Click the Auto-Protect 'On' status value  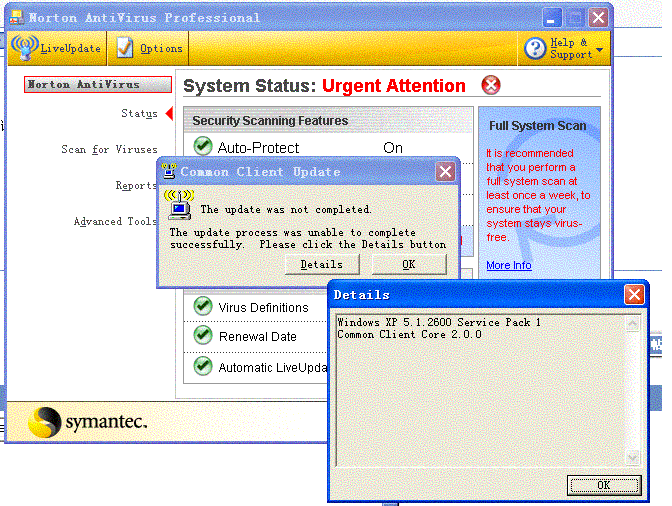[x=393, y=148]
